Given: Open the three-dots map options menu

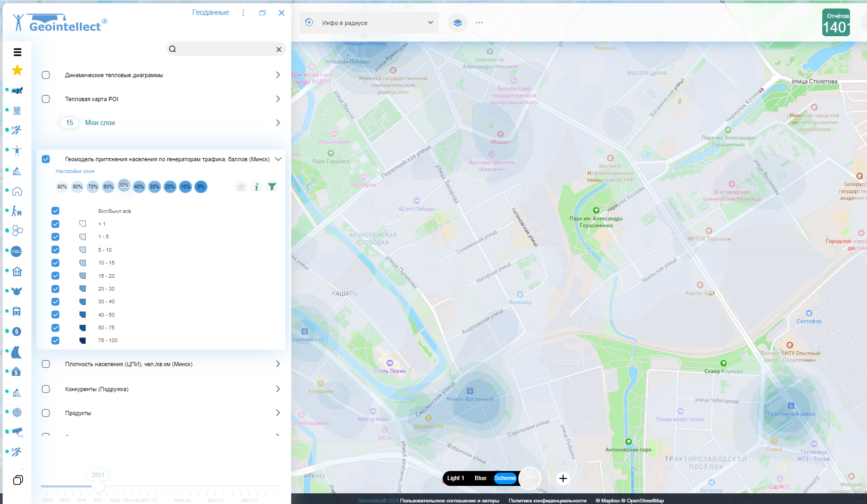Looking at the screenshot, I should (x=479, y=23).
